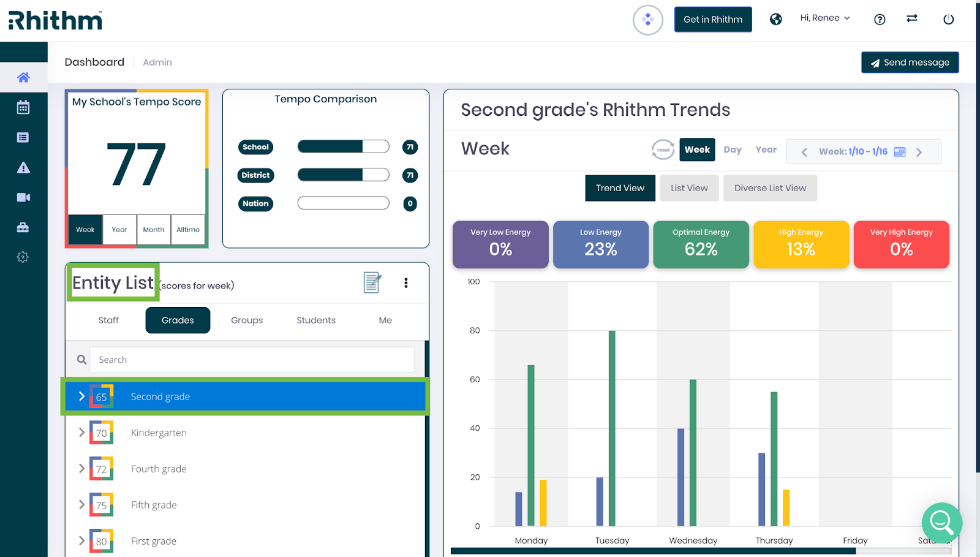Click the reset circular icon
The image size is (980, 557).
pos(663,150)
